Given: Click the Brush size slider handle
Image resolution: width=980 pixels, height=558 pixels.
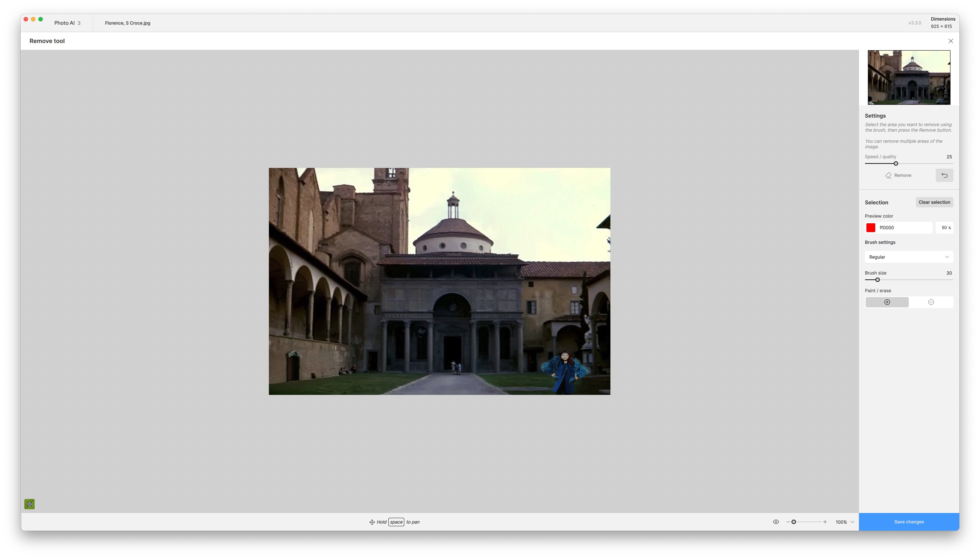Looking at the screenshot, I should (877, 280).
